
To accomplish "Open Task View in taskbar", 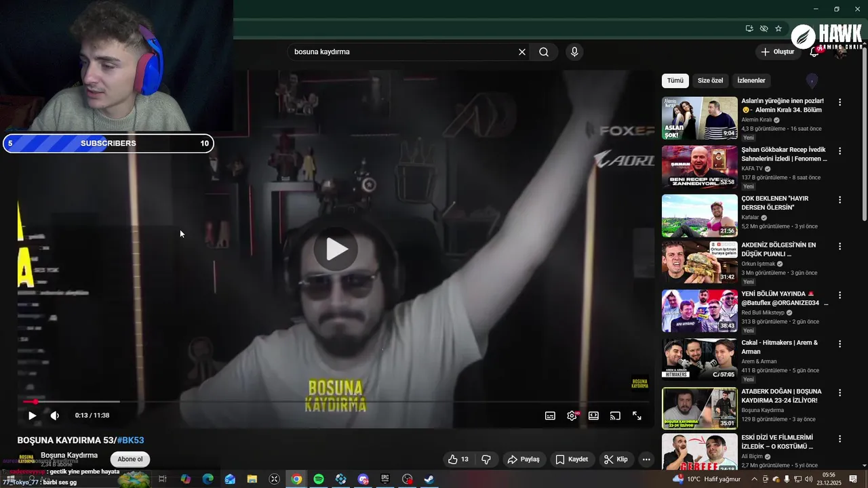I will [163, 479].
